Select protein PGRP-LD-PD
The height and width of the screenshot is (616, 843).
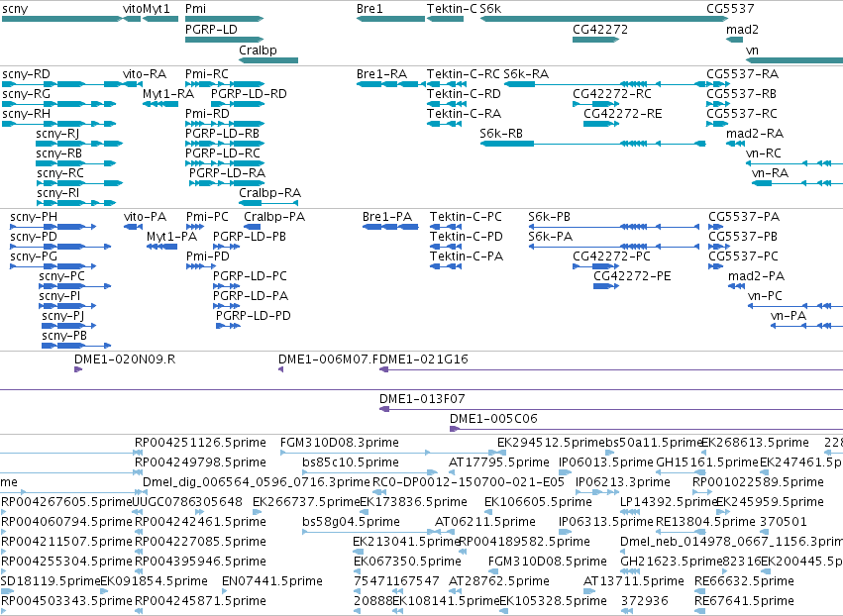point(254,316)
